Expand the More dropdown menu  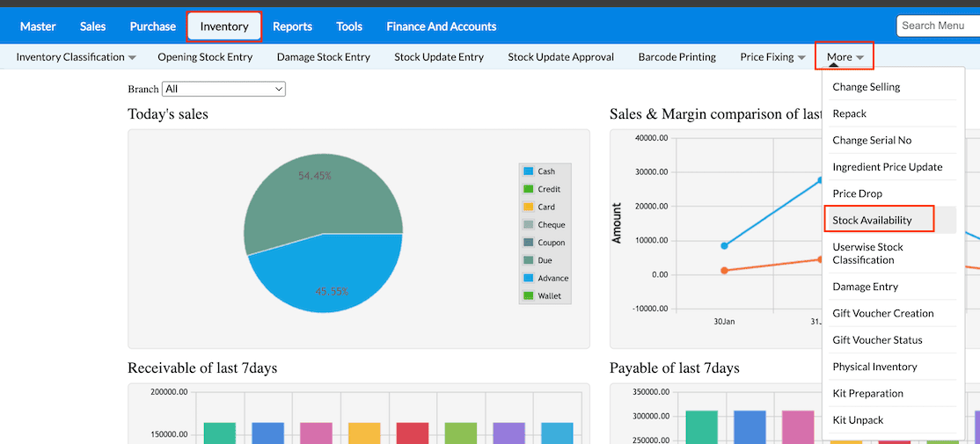pos(845,57)
